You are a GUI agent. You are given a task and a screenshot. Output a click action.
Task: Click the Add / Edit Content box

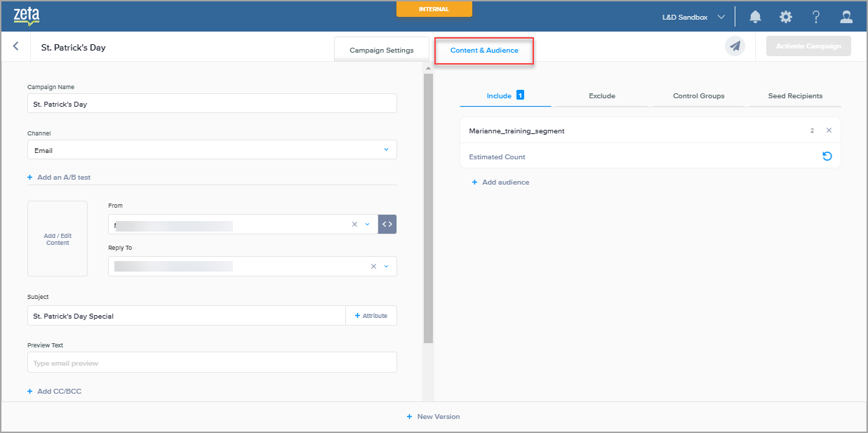(x=58, y=239)
